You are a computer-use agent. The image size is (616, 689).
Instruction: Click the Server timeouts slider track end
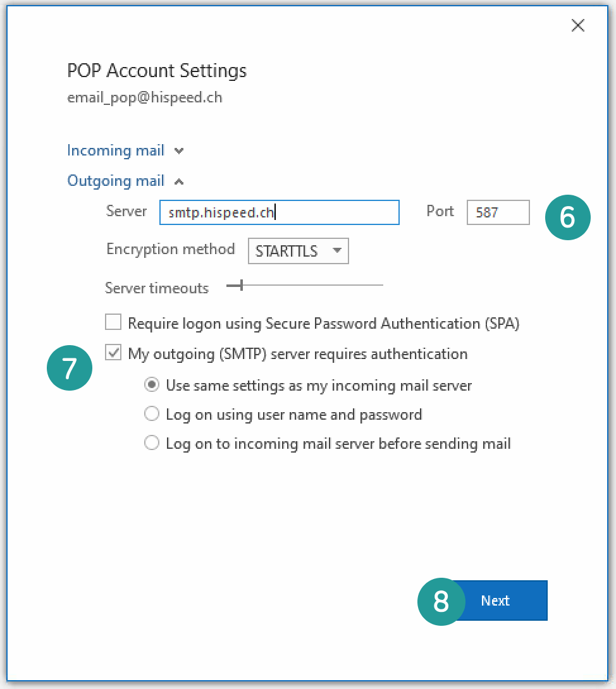coord(381,285)
